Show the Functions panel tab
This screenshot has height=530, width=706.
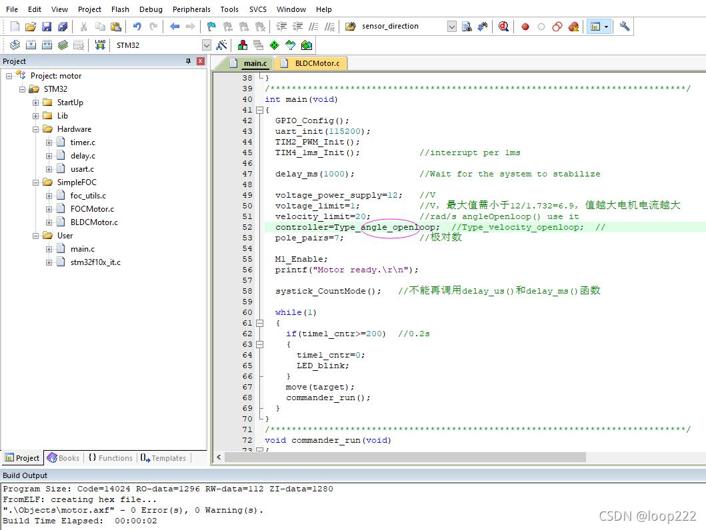[110, 458]
